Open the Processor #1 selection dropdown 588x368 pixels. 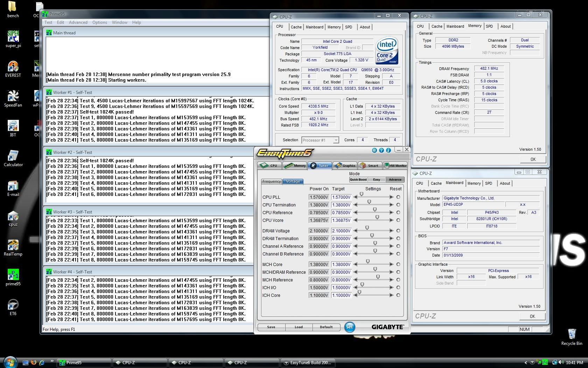click(320, 140)
